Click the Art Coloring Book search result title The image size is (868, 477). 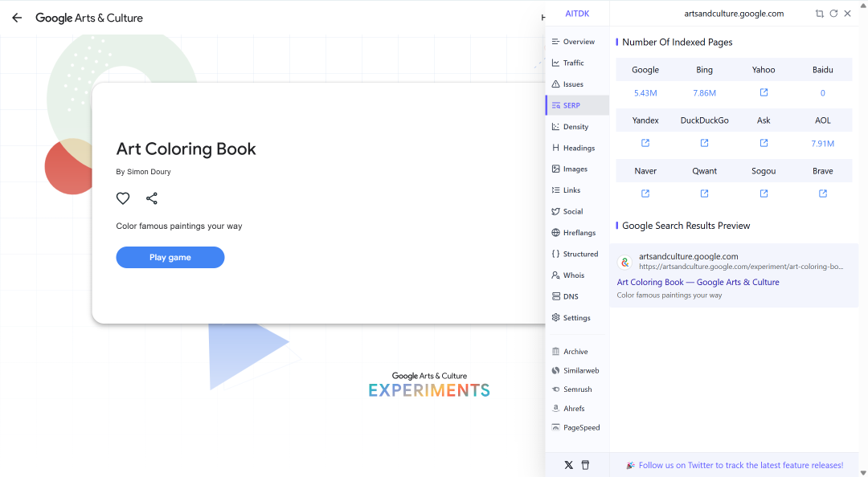click(698, 282)
